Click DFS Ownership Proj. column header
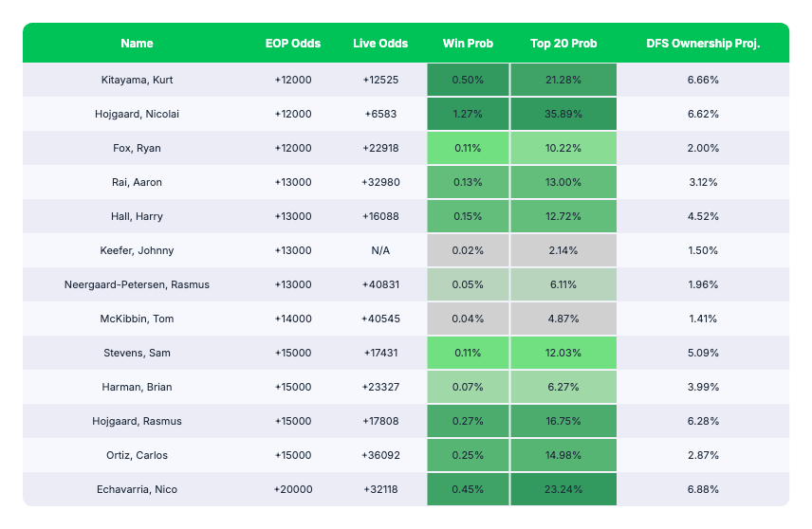The height and width of the screenshot is (529, 812). coord(703,44)
